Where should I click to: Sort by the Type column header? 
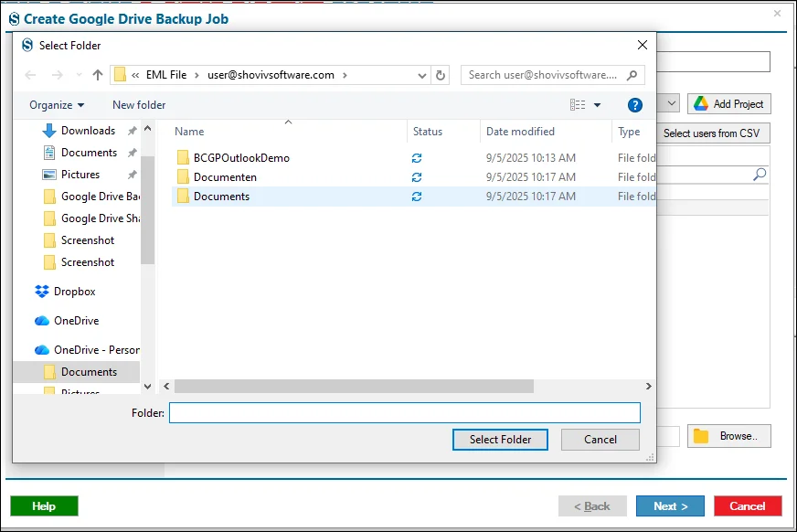[x=629, y=132]
